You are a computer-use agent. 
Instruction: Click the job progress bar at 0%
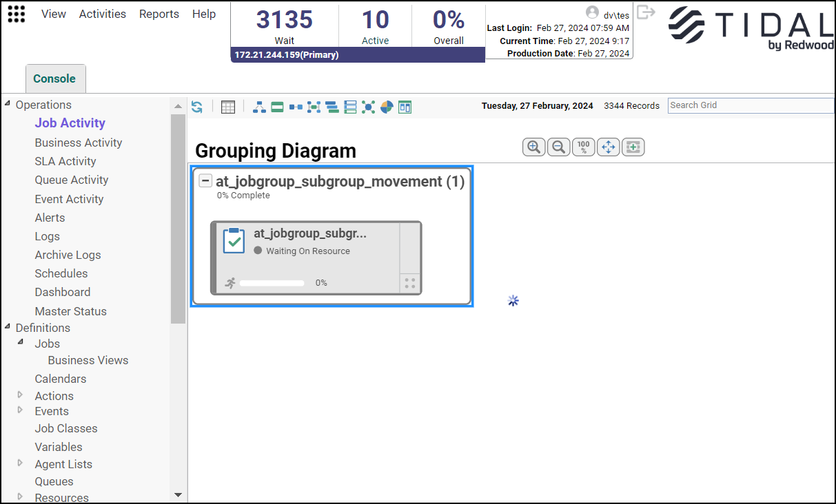pos(272,283)
